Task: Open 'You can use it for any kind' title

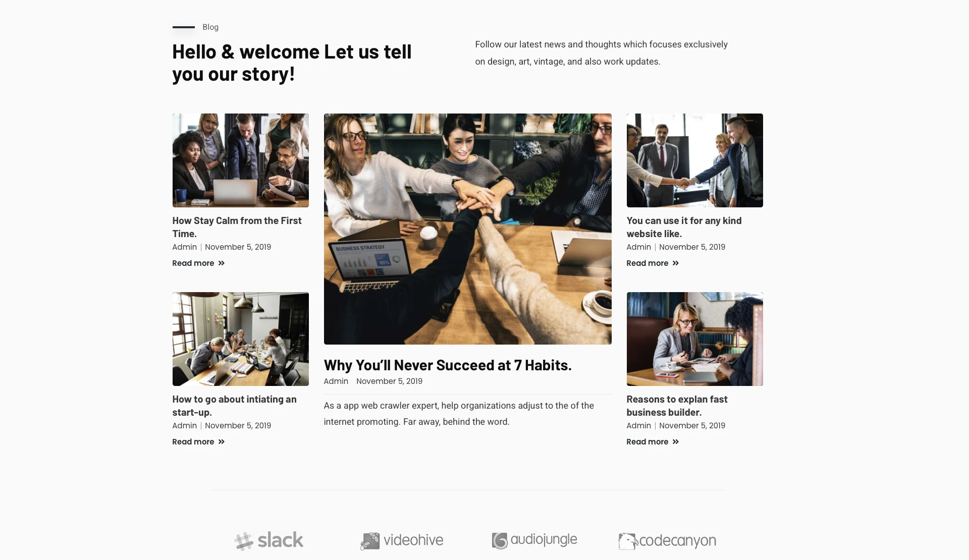Action: point(684,227)
